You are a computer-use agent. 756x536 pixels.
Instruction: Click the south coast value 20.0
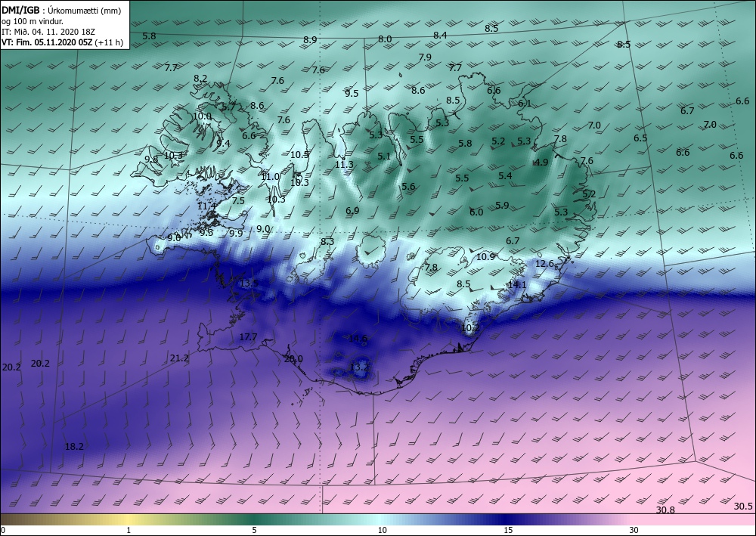pos(293,359)
